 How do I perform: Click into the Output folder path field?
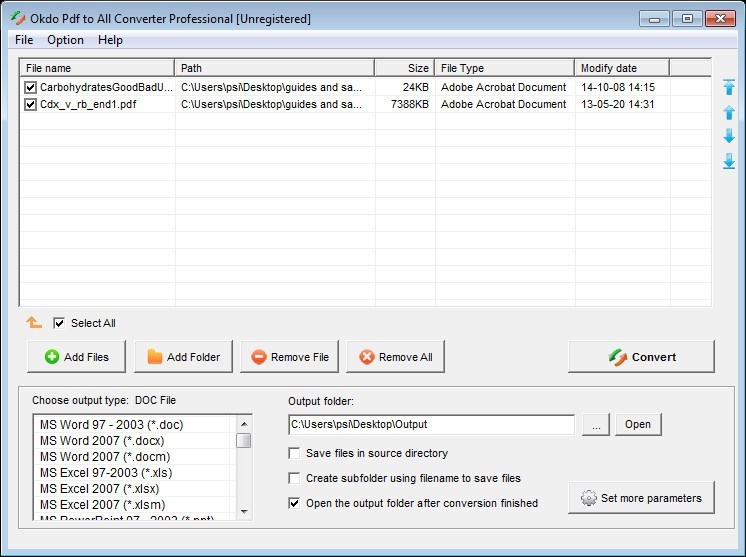click(432, 424)
